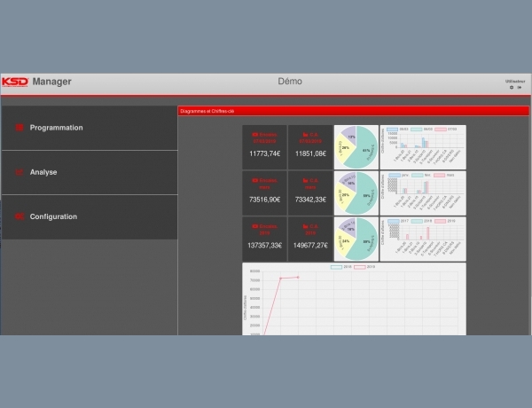This screenshot has height=408, width=532.
Task: Toggle the 2019 legend in line chart
Action: [364, 266]
